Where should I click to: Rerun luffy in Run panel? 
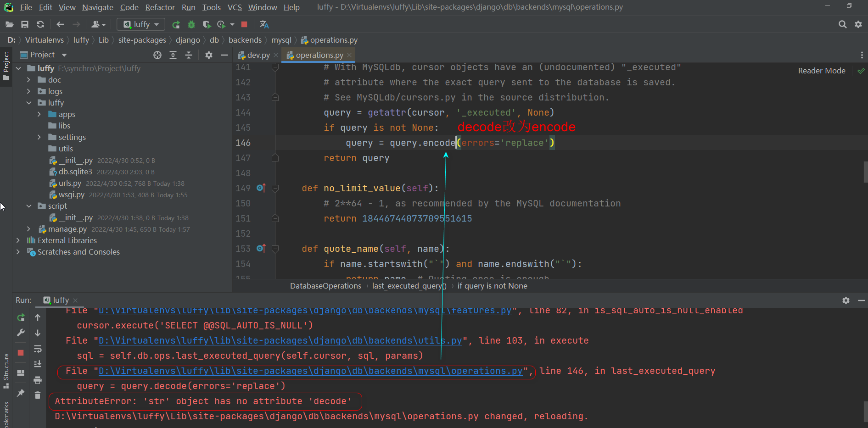(21, 317)
